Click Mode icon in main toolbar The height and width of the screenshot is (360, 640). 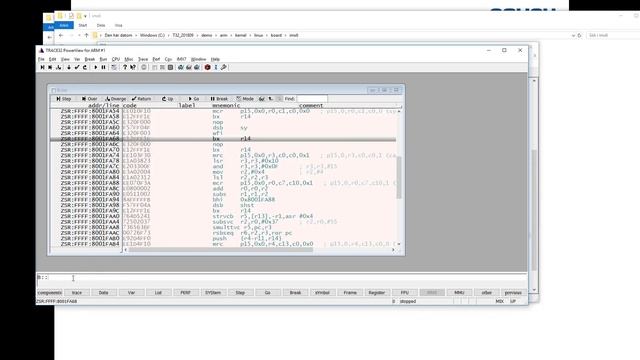pos(114,67)
